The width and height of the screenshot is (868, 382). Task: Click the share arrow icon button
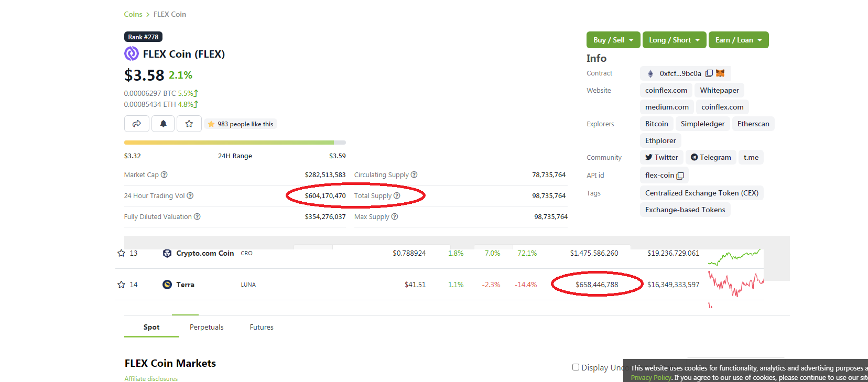click(137, 124)
